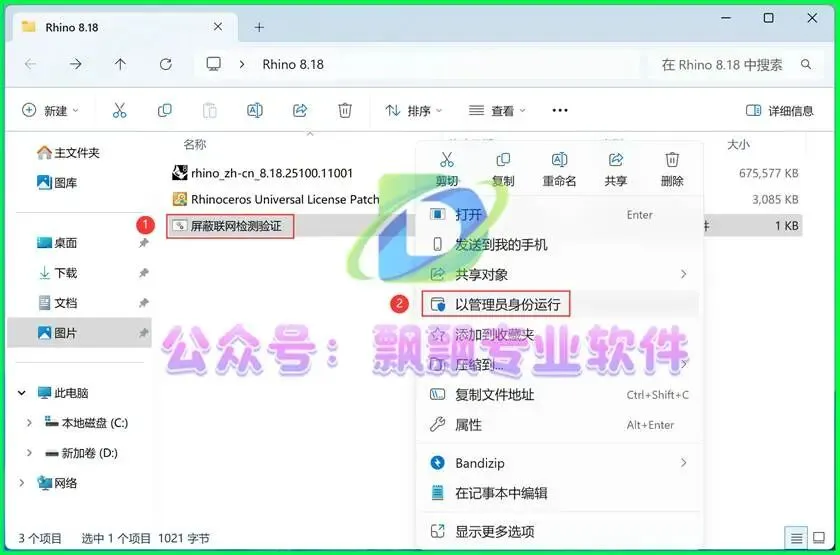Viewport: 840px width, 555px height.
Task: Click the Paste icon in the toolbar
Action: (x=209, y=110)
